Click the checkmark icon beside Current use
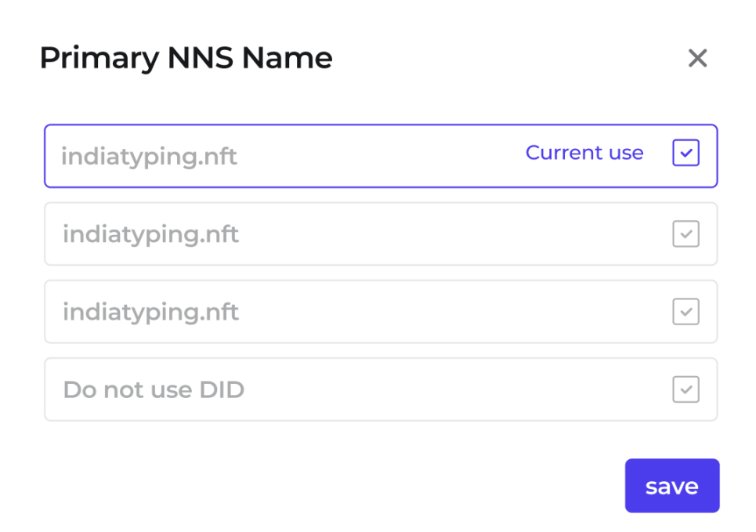 point(685,154)
